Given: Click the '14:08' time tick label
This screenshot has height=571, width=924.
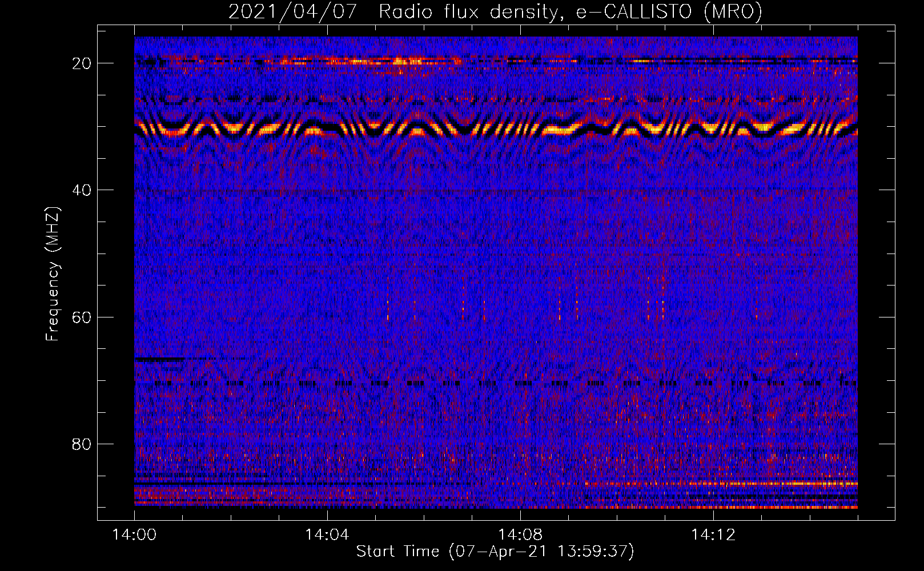Looking at the screenshot, I should click(520, 535).
